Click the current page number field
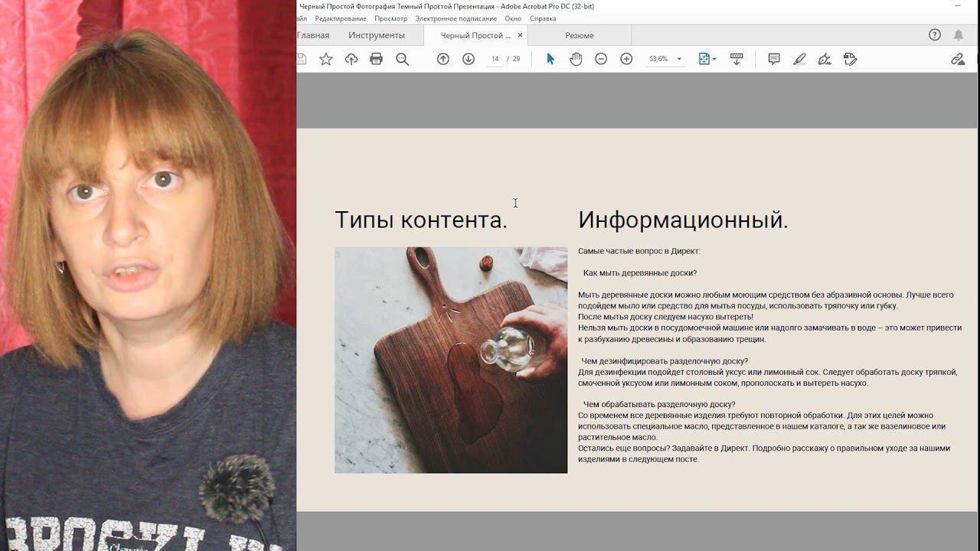Image resolution: width=980 pixels, height=551 pixels. tap(495, 59)
